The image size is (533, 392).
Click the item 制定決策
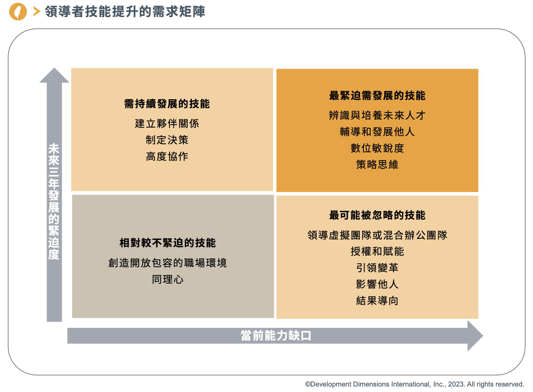click(x=167, y=140)
